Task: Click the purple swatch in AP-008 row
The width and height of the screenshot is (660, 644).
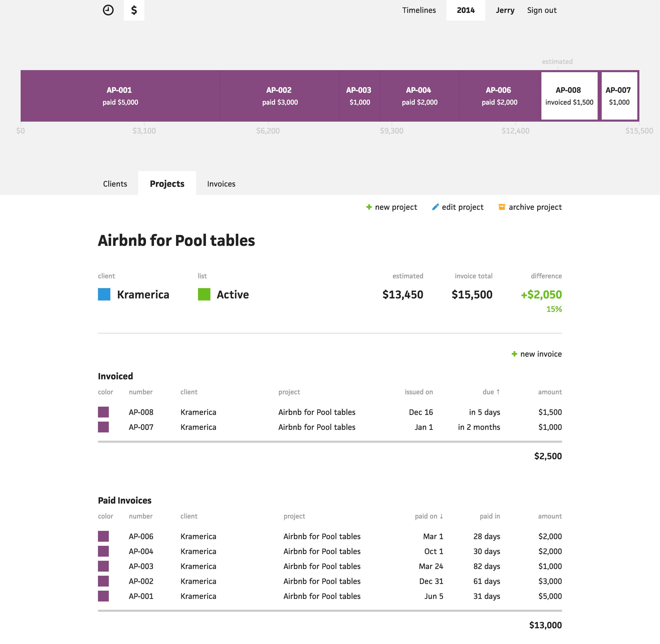Action: 103,412
